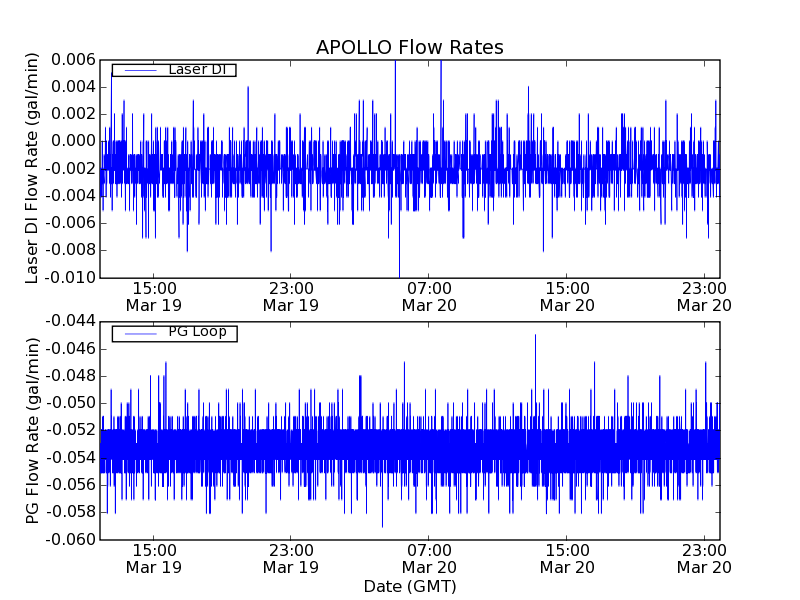Click the Laser DI Flow Rate y-axis label
This screenshot has width=800, height=600.
(32, 168)
